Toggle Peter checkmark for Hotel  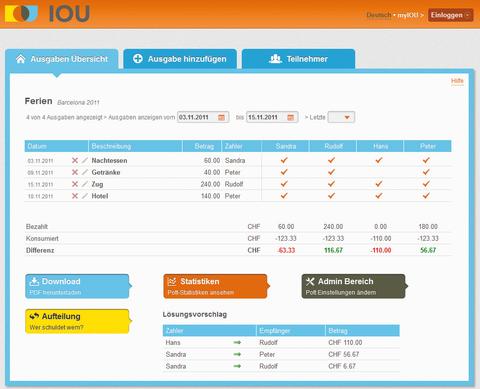point(426,196)
